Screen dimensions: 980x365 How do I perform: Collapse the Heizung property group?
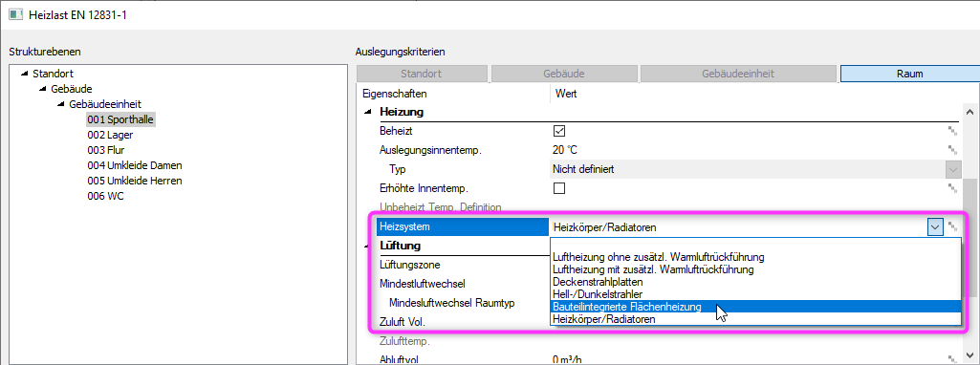click(x=367, y=113)
